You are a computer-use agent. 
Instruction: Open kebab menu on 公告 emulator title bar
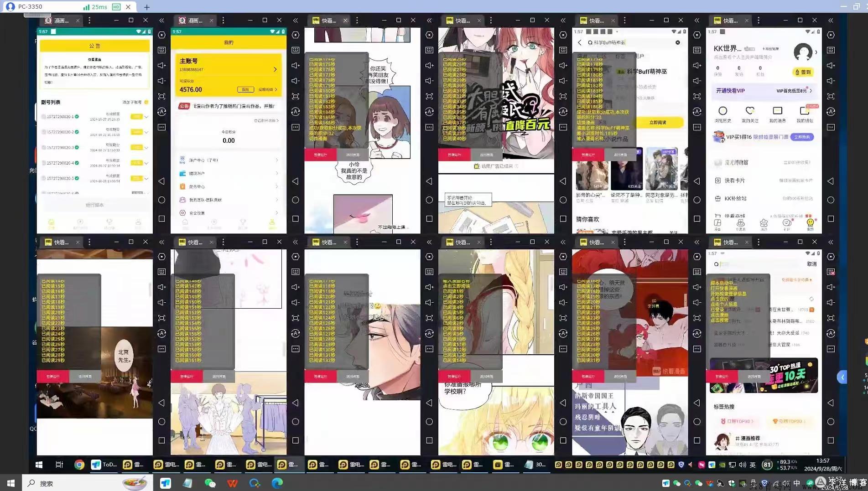[x=89, y=21]
